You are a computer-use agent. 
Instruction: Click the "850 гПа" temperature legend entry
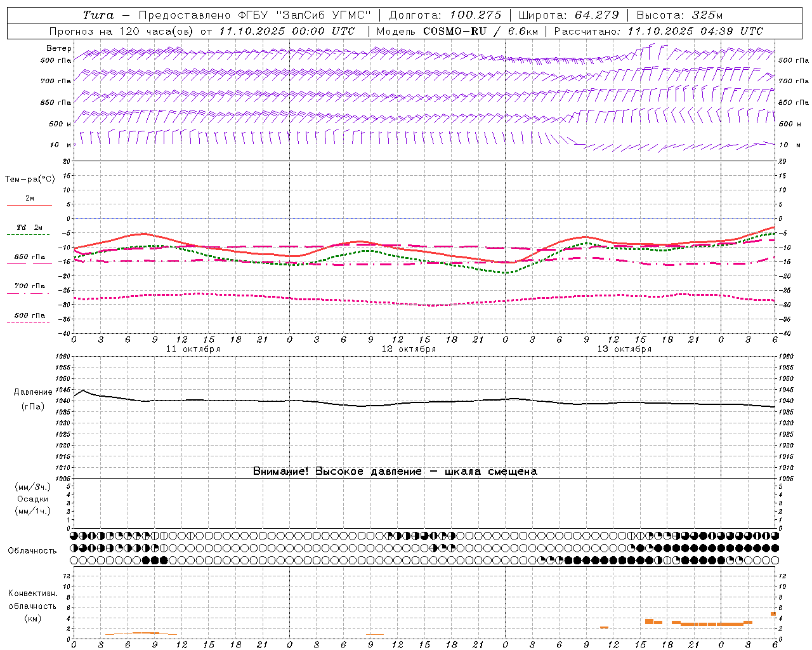click(x=30, y=257)
